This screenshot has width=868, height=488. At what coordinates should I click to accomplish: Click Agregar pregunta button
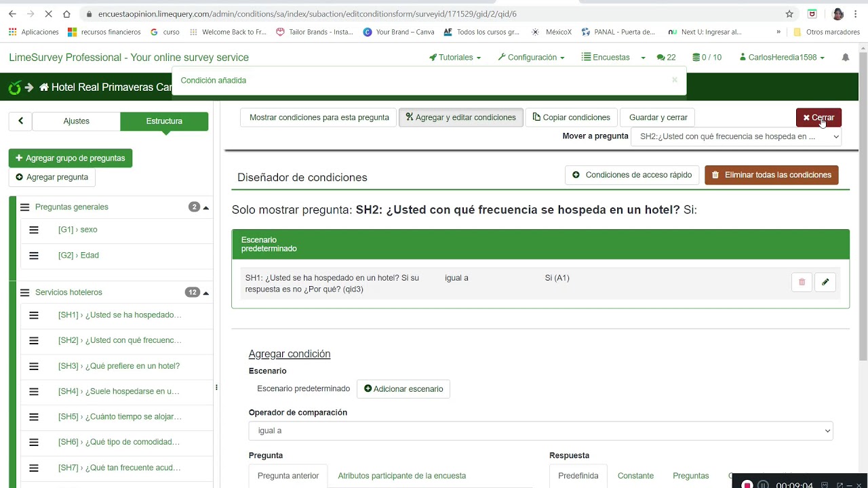(x=52, y=177)
